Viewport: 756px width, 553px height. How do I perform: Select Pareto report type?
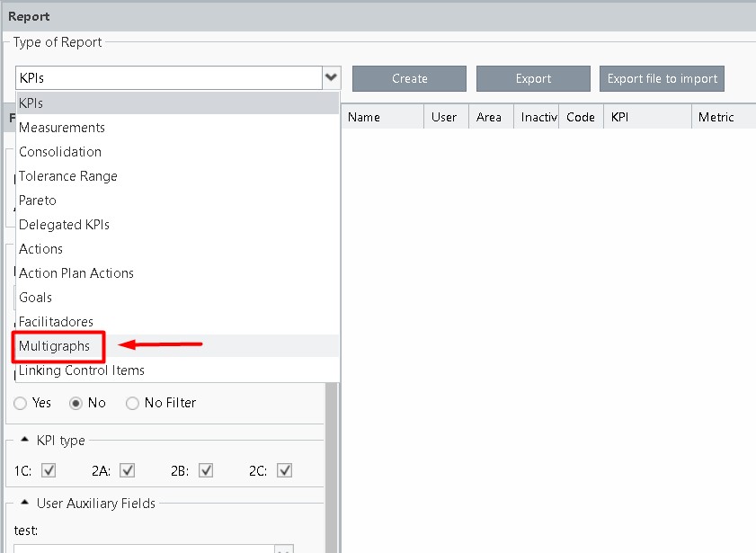[38, 201]
